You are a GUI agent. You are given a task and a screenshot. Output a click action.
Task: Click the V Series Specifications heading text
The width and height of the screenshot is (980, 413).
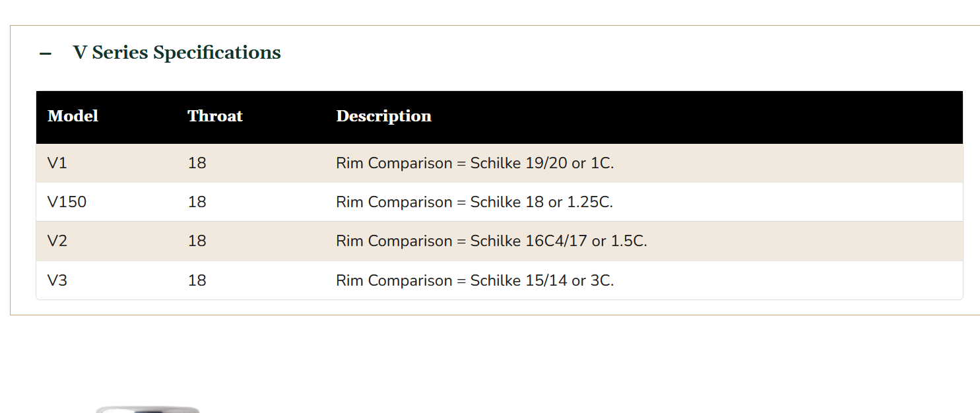coord(177,53)
